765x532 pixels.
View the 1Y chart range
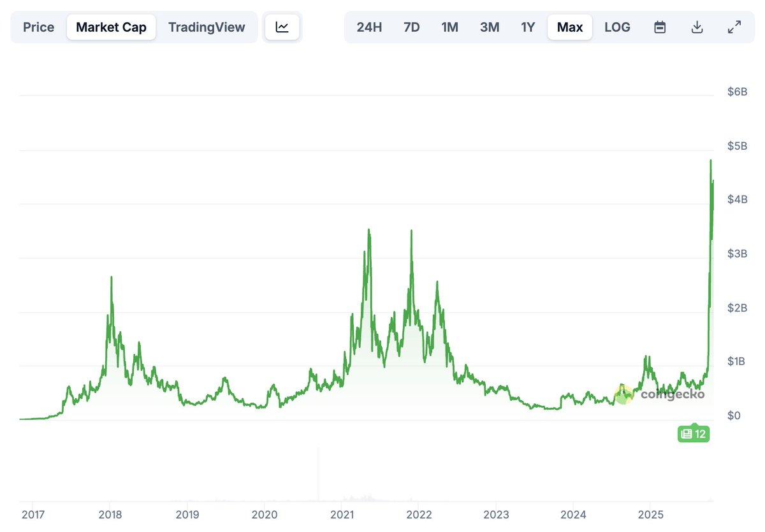528,27
